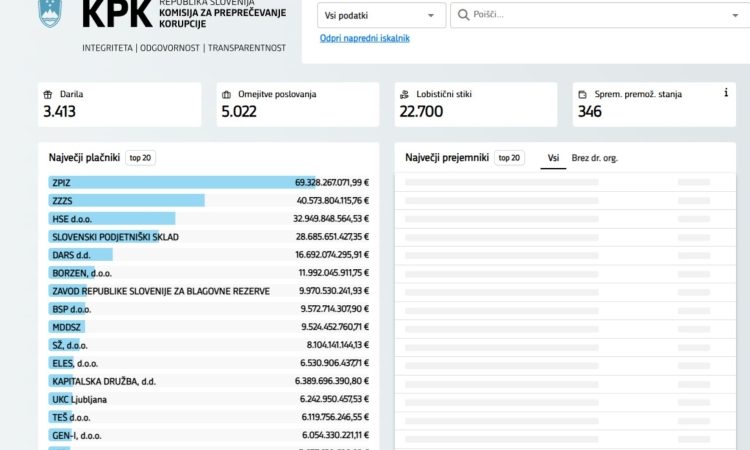This screenshot has width=750, height=450.
Task: Open the Vsi podatki dropdown
Action: [381, 15]
